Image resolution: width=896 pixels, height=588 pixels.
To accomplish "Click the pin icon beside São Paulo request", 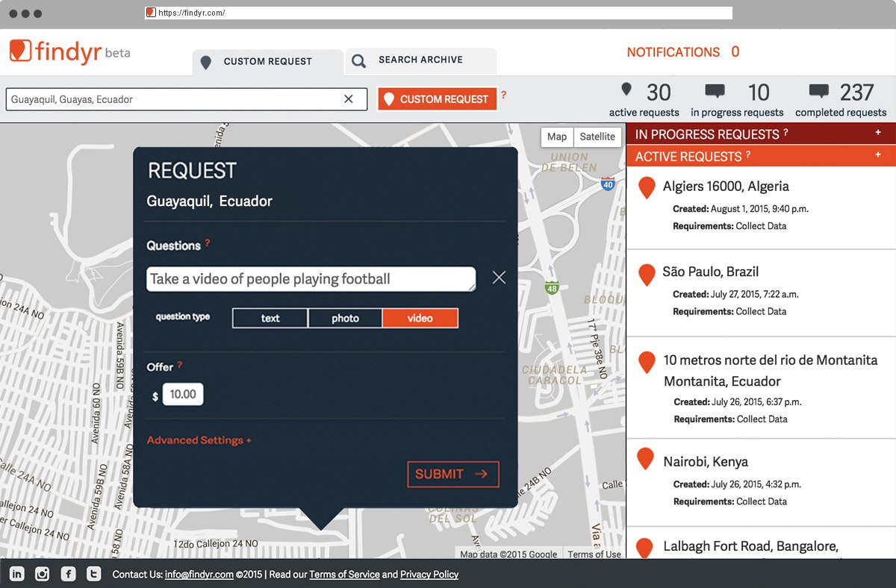I will click(647, 275).
